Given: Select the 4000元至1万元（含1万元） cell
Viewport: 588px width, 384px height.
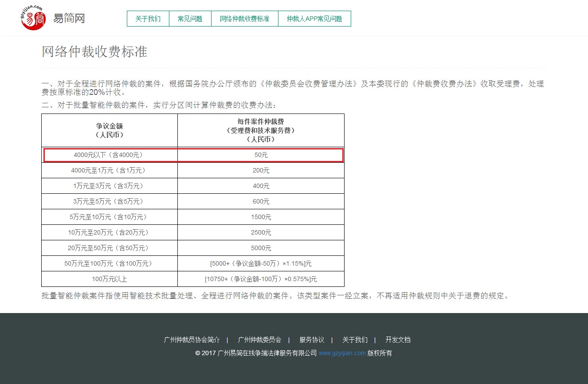Looking at the screenshot, I should click(x=110, y=171).
